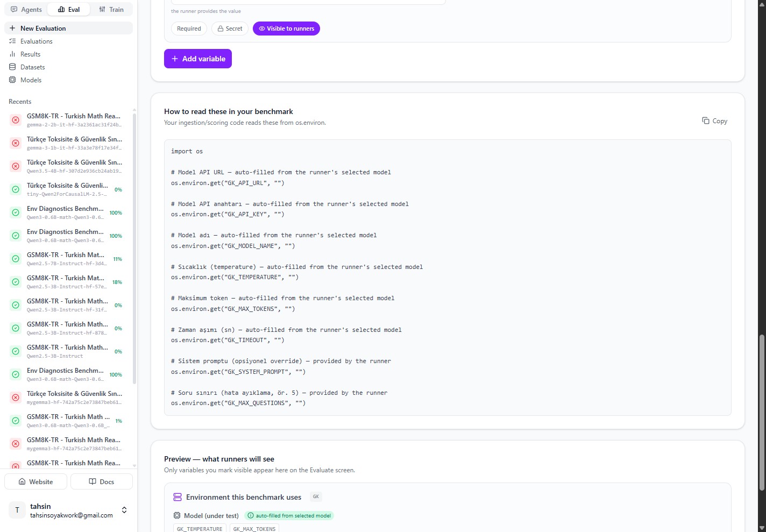The height and width of the screenshot is (532, 766).
Task: Open GSM8K-TR run Qwen2.5-3B-Instruct-hf-878
Action: pyautogui.click(x=68, y=328)
